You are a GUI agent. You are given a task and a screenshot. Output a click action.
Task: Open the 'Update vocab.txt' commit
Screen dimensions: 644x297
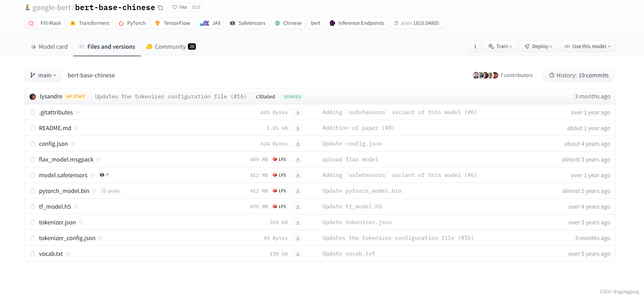(x=349, y=254)
